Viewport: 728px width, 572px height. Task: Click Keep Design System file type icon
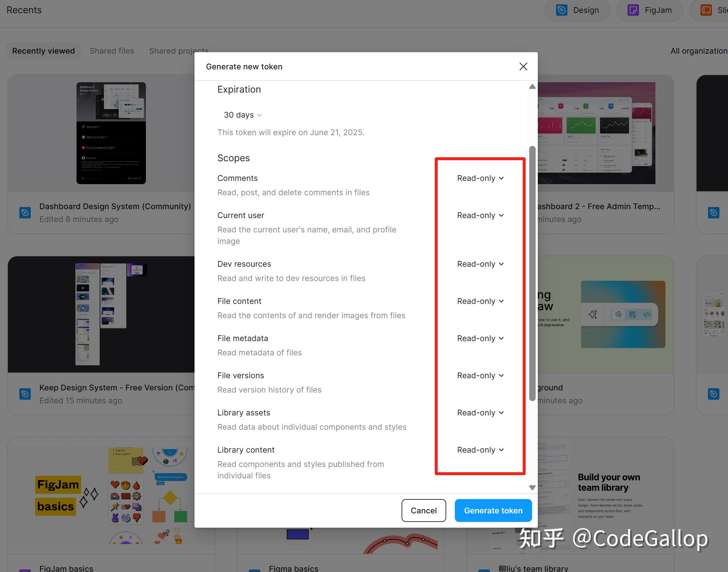[x=25, y=394]
